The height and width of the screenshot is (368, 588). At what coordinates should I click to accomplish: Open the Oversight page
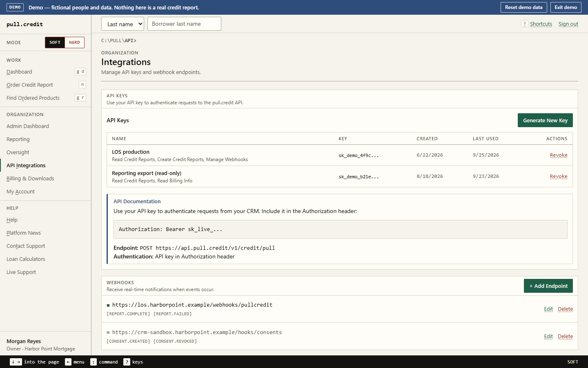pos(18,153)
